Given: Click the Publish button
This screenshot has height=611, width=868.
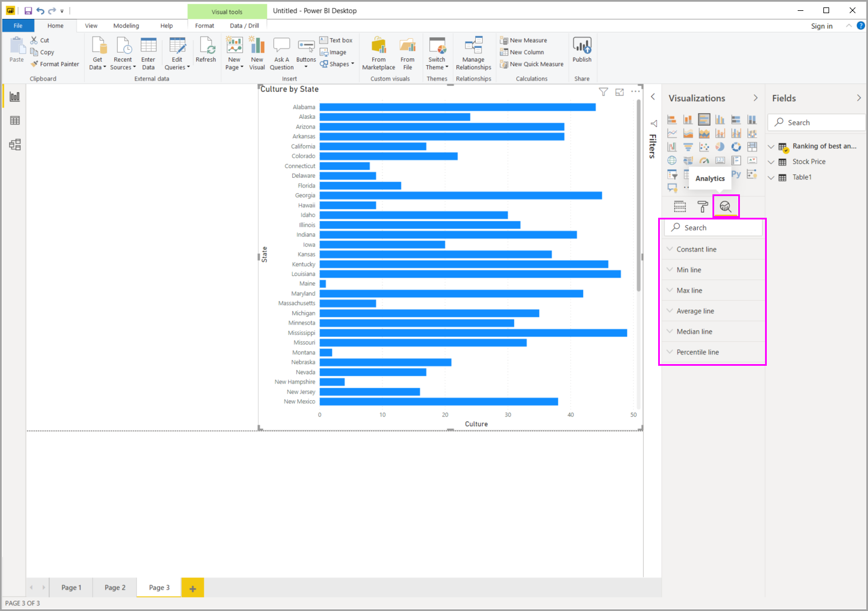Looking at the screenshot, I should click(x=582, y=50).
